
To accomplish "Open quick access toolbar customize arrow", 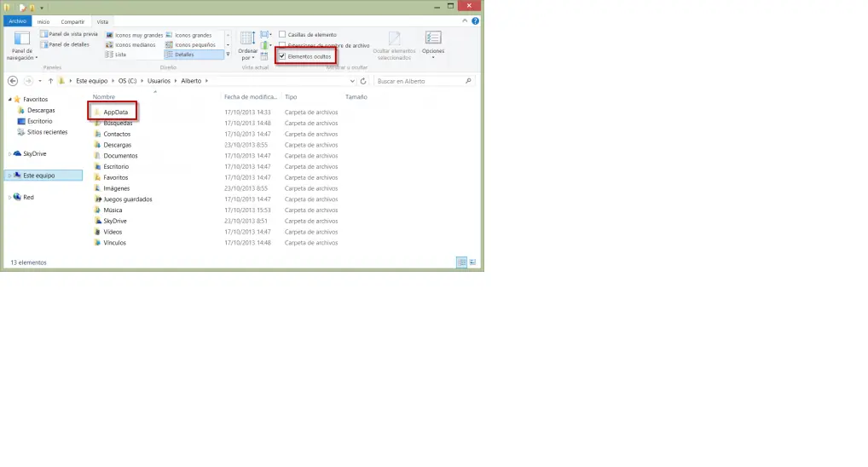I will (x=42, y=8).
